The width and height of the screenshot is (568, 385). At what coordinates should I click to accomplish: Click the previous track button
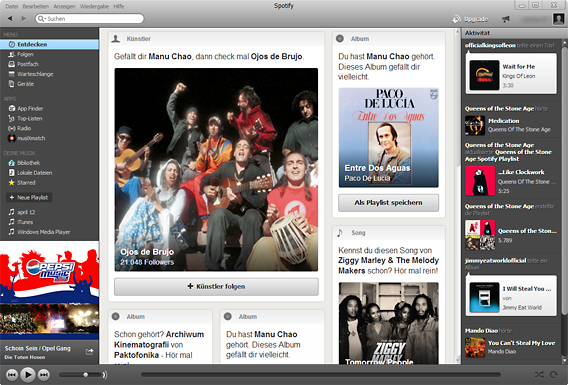click(12, 375)
